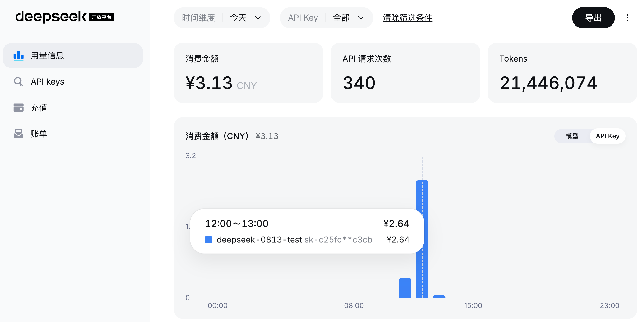Click the 12:00～13:00 tooltip time range

point(236,224)
